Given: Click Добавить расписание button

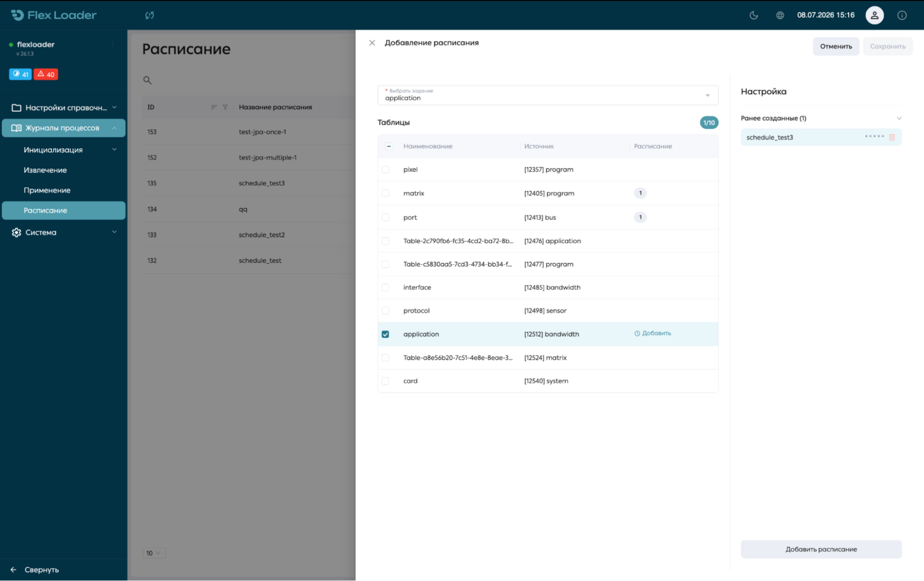Looking at the screenshot, I should tap(821, 549).
